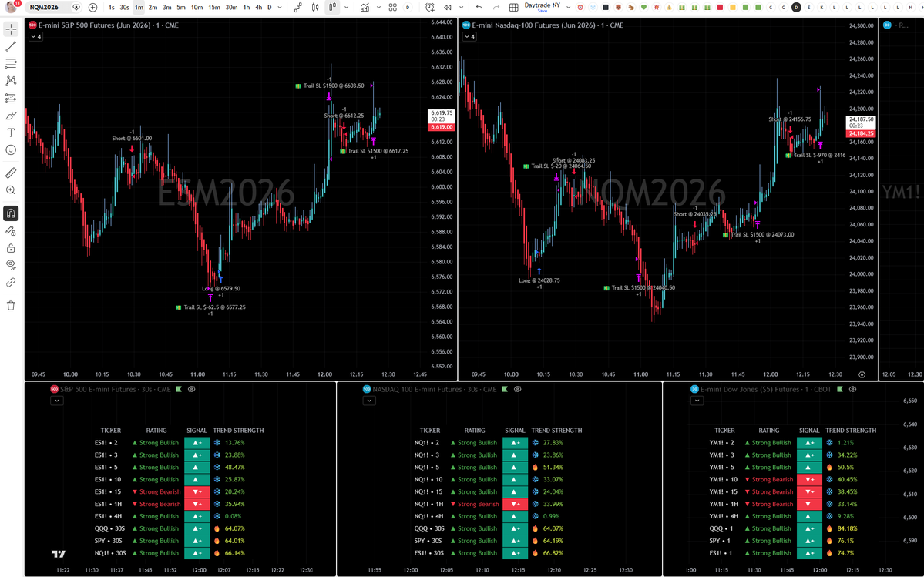Open the emoji icons tool
The width and height of the screenshot is (924, 577).
(x=11, y=150)
